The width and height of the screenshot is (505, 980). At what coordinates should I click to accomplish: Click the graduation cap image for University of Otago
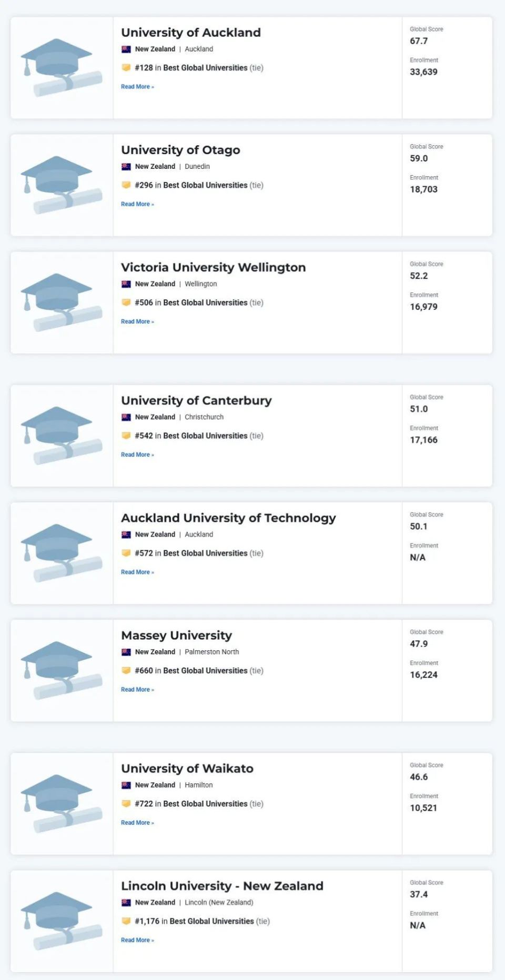61,185
